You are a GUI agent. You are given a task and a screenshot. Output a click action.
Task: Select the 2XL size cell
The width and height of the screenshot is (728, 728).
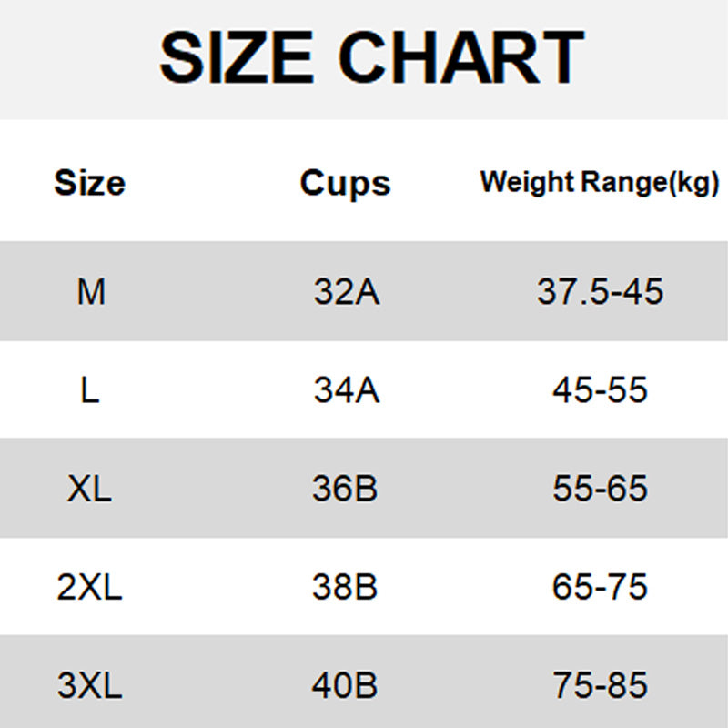tap(89, 587)
